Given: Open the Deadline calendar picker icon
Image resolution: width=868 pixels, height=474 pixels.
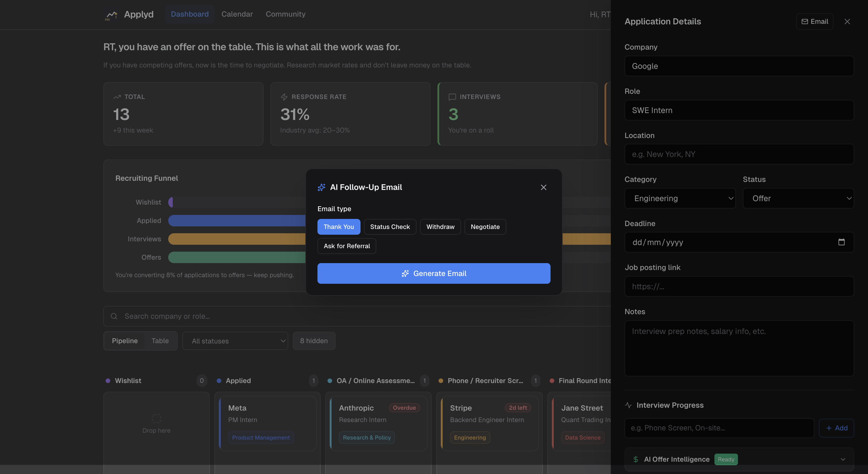Looking at the screenshot, I should pyautogui.click(x=841, y=242).
